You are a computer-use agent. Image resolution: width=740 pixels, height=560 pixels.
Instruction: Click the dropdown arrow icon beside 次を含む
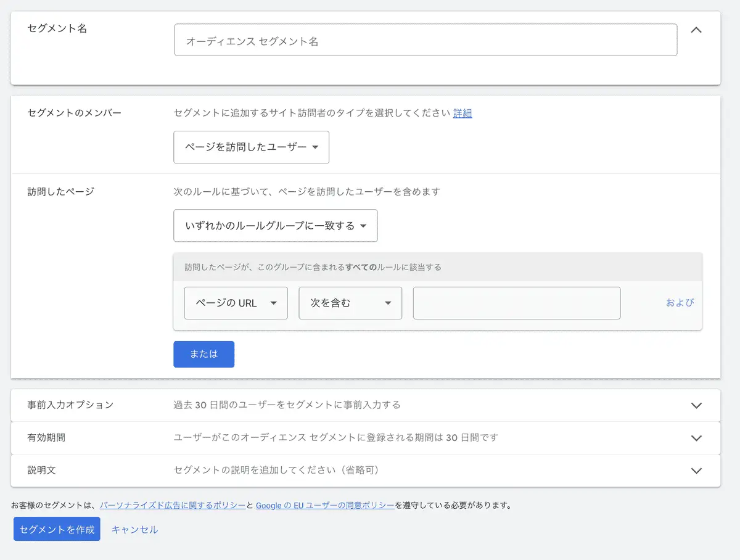pyautogui.click(x=388, y=303)
